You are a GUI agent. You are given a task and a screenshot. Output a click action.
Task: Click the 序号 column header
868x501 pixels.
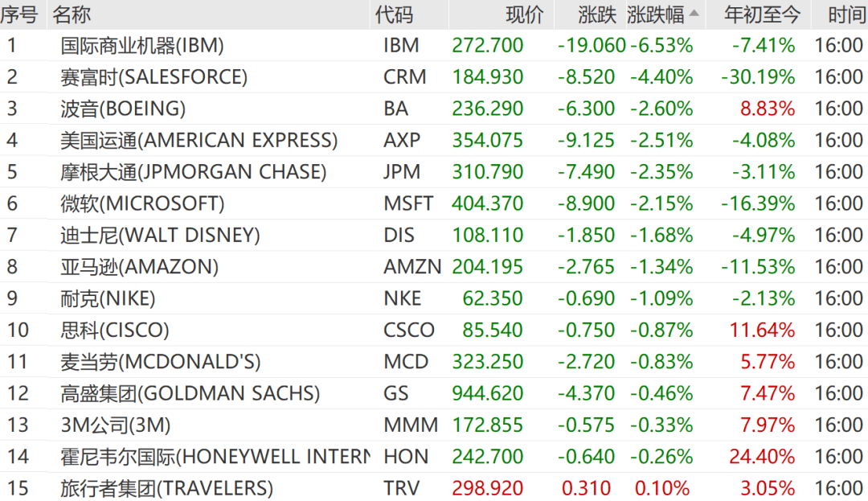(x=19, y=14)
